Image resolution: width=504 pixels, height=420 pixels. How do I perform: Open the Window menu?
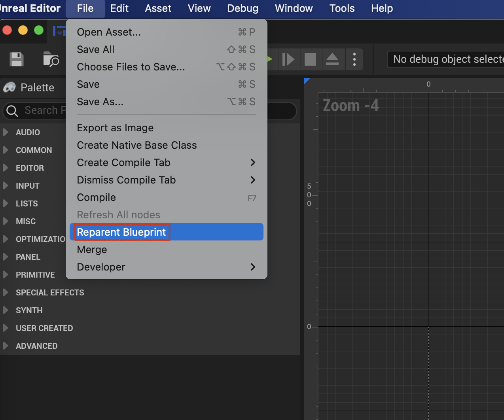(x=294, y=8)
